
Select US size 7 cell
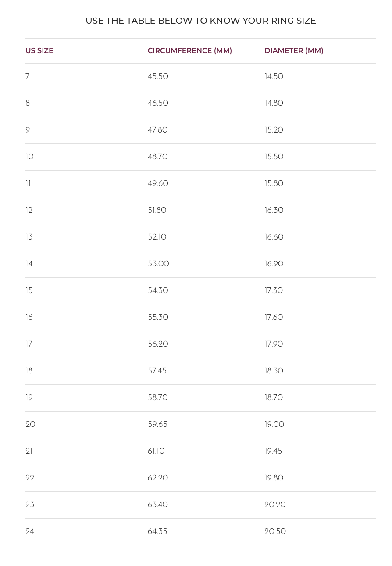(x=28, y=77)
